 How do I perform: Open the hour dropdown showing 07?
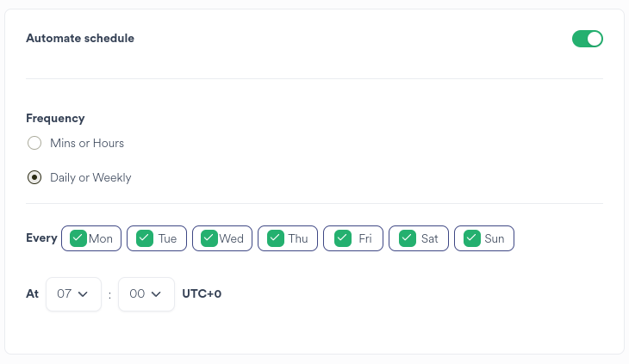pos(73,294)
